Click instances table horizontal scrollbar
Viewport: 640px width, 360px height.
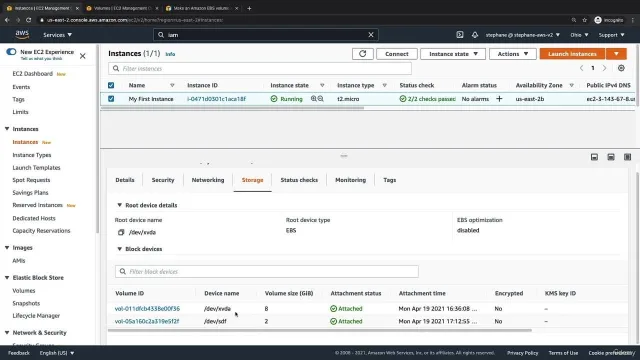(233, 108)
